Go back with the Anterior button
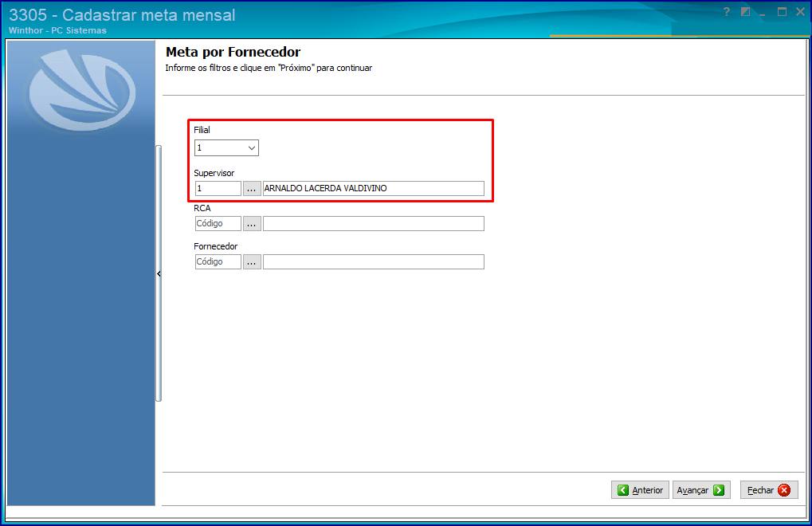This screenshot has height=526, width=812. pyautogui.click(x=640, y=490)
